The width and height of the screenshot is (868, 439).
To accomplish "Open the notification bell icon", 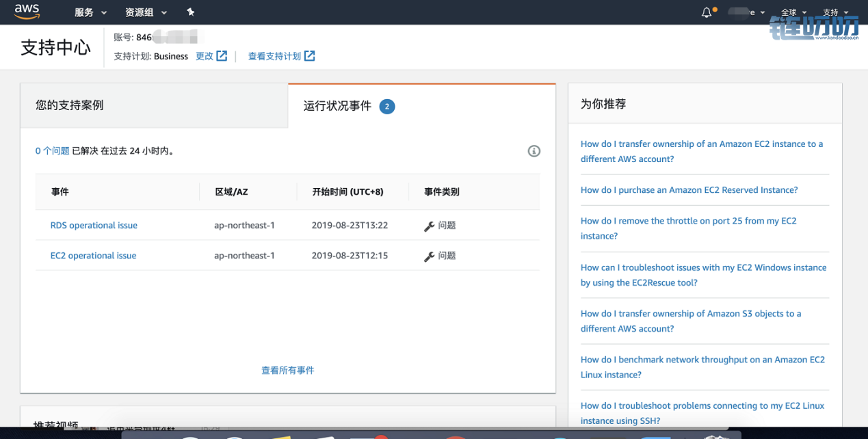I will 707,12.
